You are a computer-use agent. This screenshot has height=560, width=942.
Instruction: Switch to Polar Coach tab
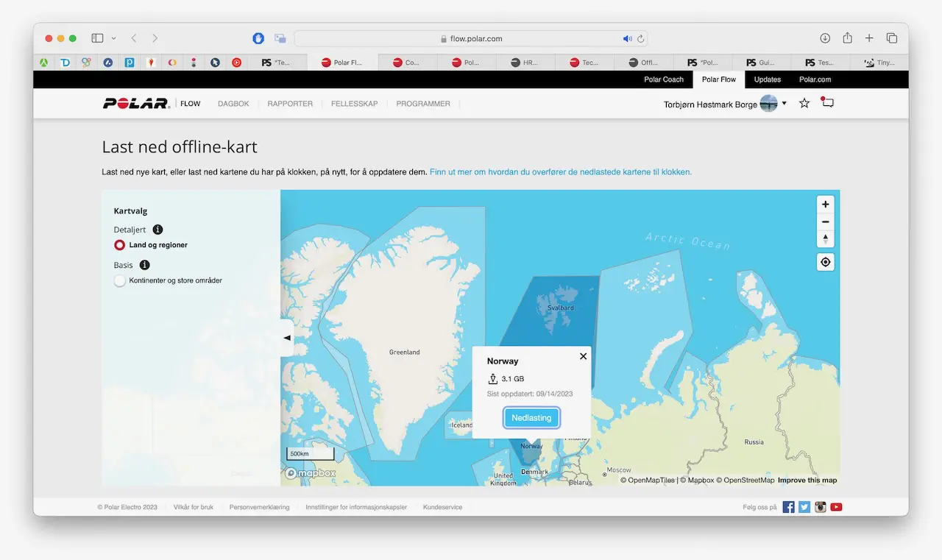(664, 79)
